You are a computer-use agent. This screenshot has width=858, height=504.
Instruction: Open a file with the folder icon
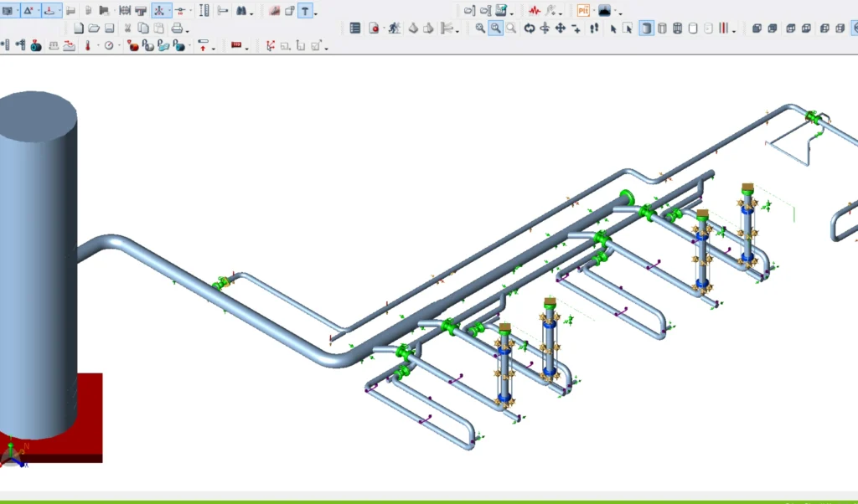coord(94,28)
